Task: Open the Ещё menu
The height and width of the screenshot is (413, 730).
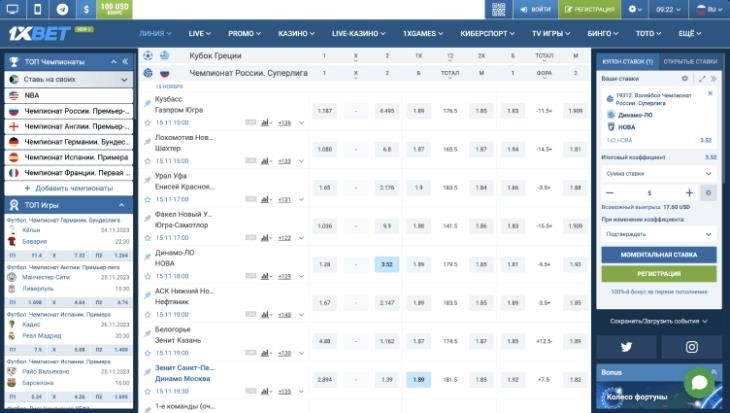Action: click(689, 34)
